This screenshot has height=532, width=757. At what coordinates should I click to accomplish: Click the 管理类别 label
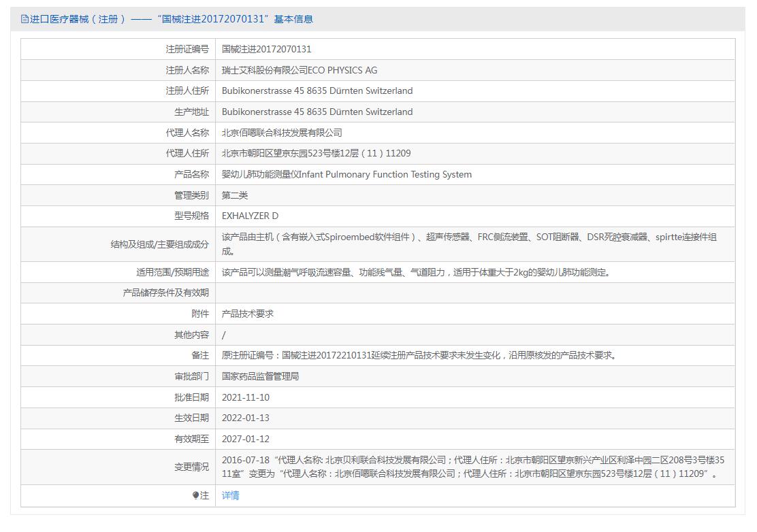click(192, 195)
